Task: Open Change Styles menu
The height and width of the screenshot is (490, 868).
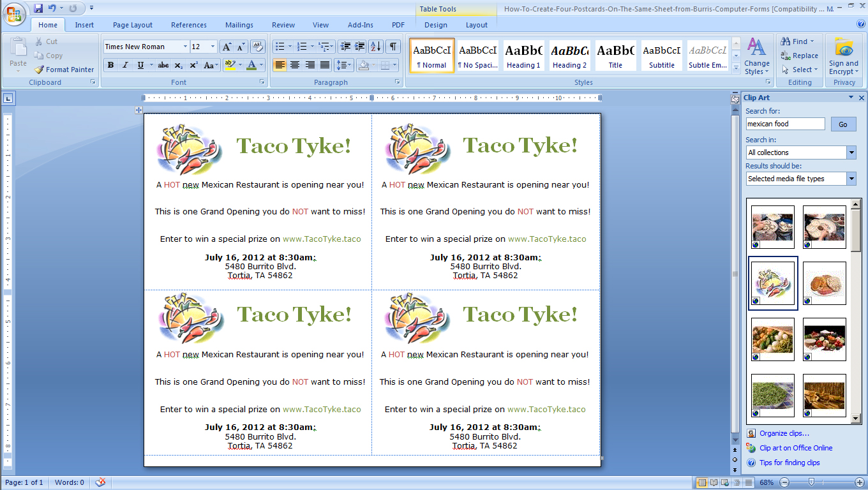Action: pyautogui.click(x=757, y=56)
